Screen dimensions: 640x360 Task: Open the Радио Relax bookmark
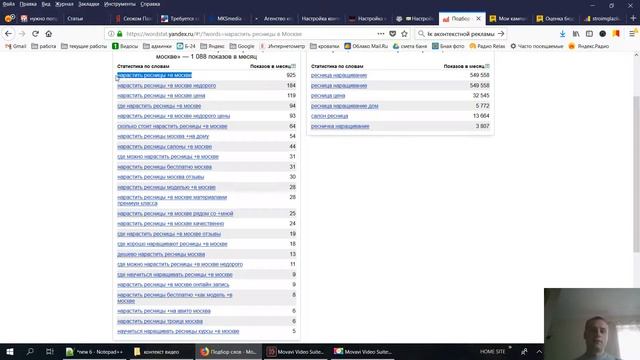coord(487,46)
